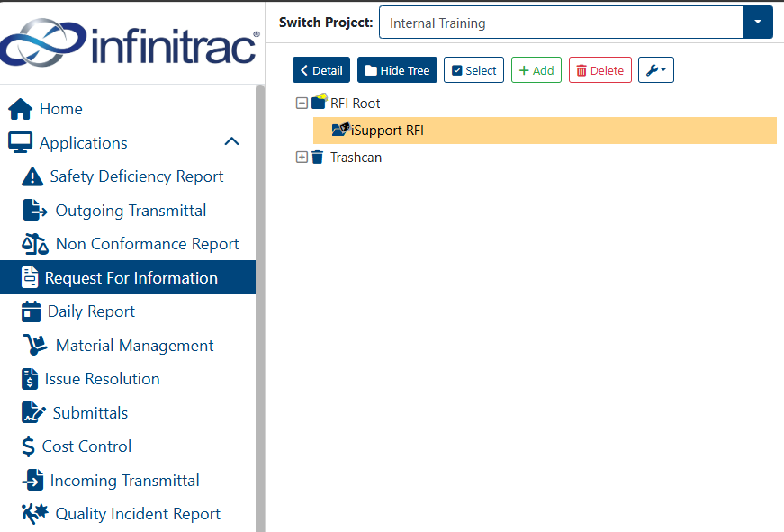Click the sidebar vertical scrollbar
The width and height of the screenshot is (784, 532).
pyautogui.click(x=260, y=308)
